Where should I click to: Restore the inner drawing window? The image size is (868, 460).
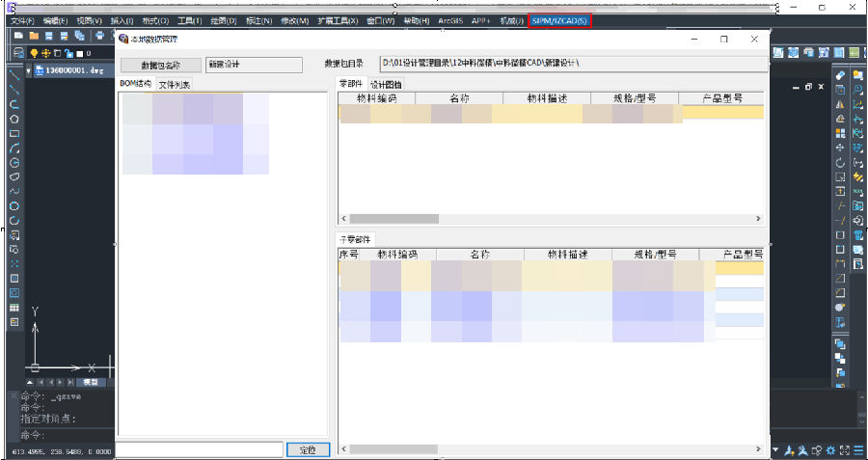808,87
